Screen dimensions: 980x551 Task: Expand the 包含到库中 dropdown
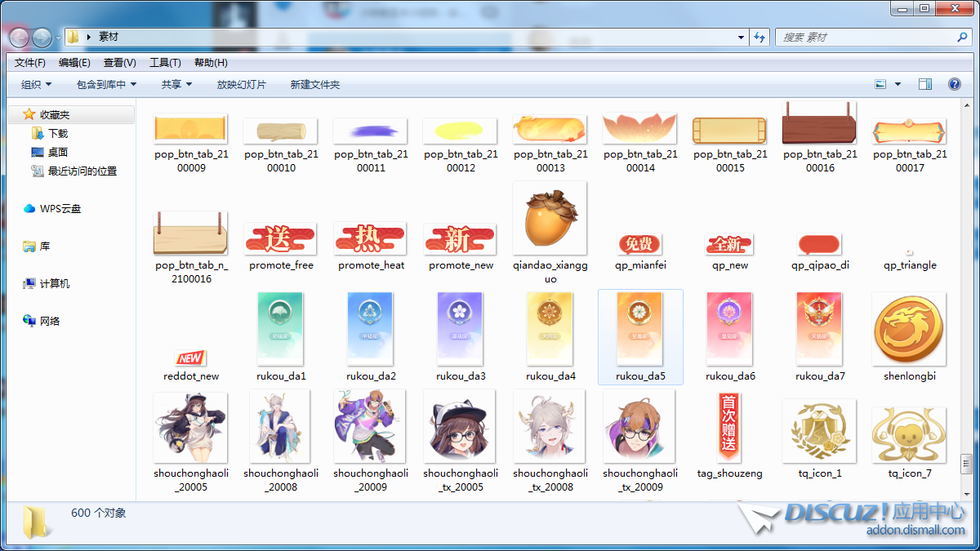[x=106, y=84]
